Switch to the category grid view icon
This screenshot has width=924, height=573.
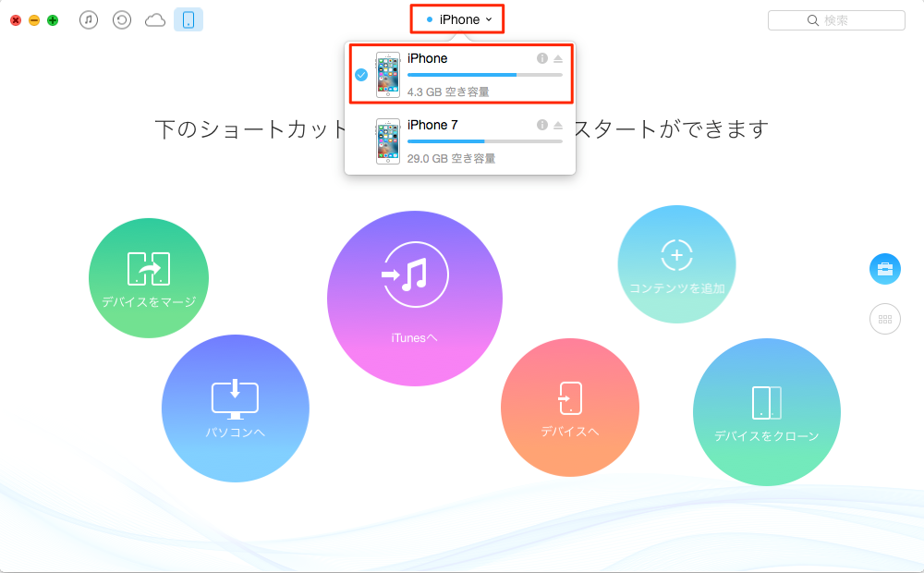(885, 319)
